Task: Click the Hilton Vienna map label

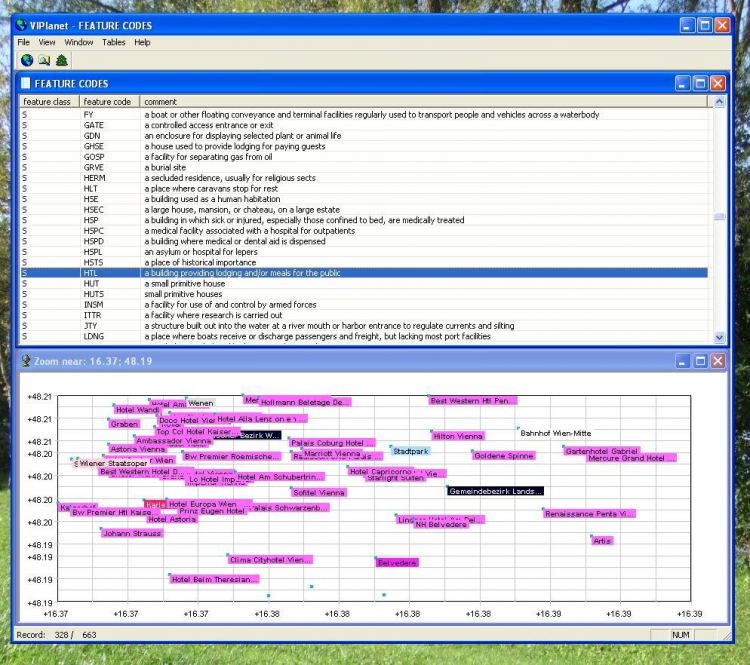Action: (x=458, y=436)
